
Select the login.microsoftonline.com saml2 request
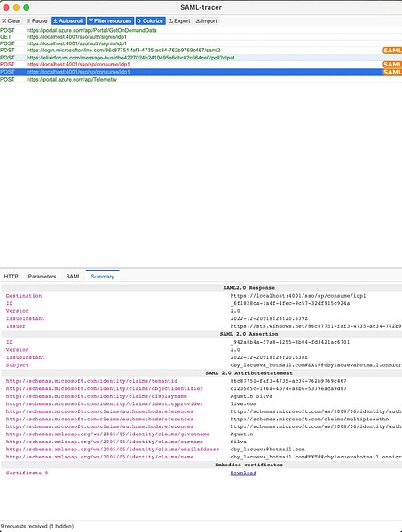[201, 51]
